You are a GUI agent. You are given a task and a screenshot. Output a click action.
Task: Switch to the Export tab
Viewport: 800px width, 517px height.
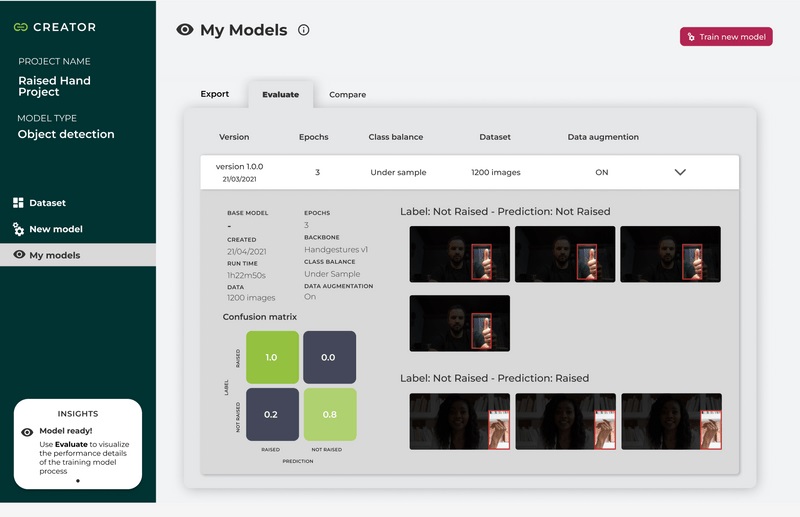click(x=215, y=94)
